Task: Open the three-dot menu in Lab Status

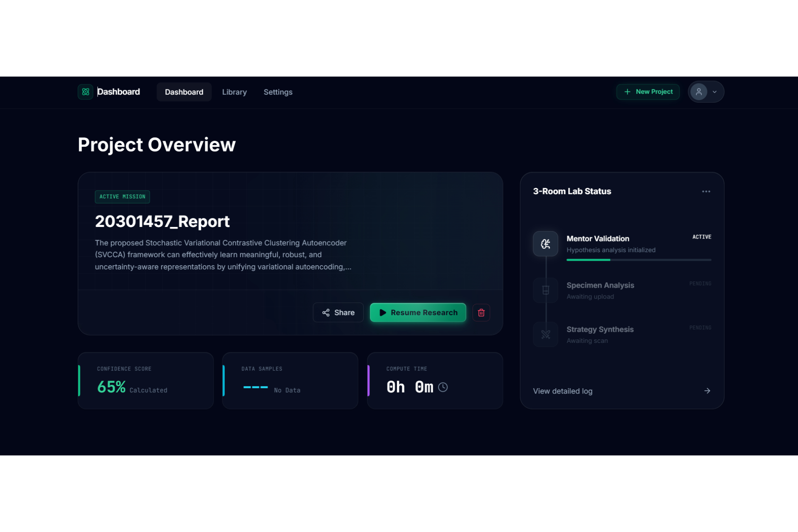Action: tap(706, 192)
